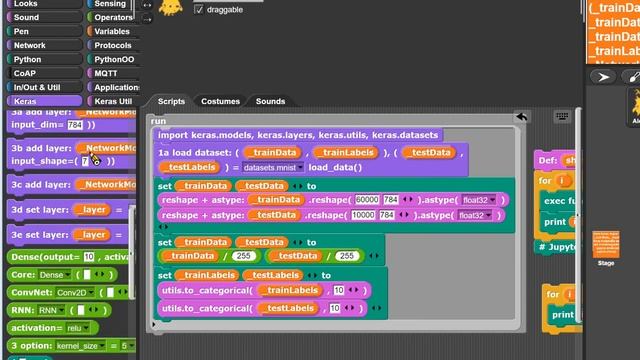The image size is (640, 360).
Task: Edit the 60000 reshape input field
Action: coord(367,200)
